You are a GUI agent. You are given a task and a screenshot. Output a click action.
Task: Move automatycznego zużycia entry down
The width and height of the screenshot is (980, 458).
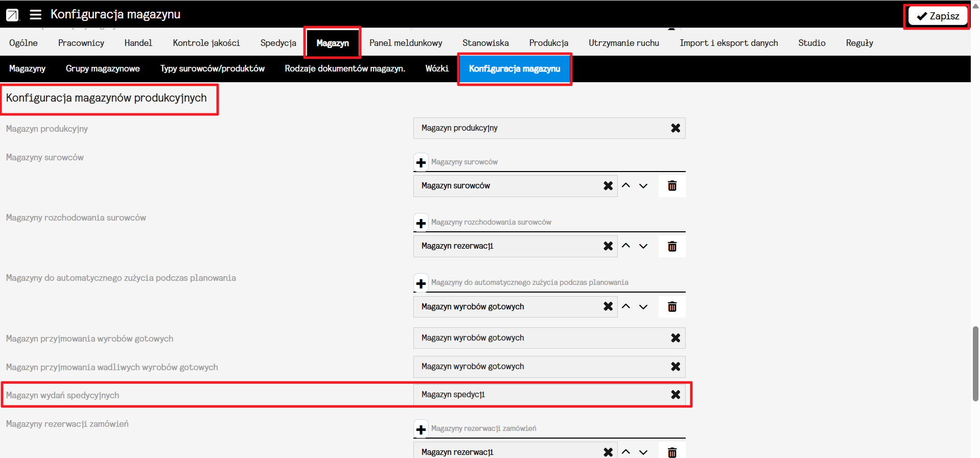pyautogui.click(x=643, y=306)
